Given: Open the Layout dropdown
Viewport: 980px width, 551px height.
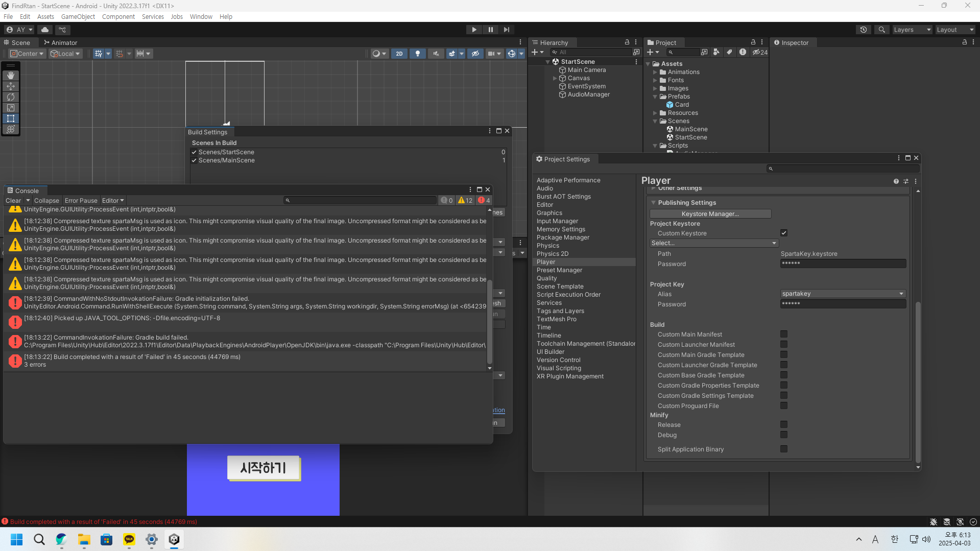Looking at the screenshot, I should click(955, 30).
